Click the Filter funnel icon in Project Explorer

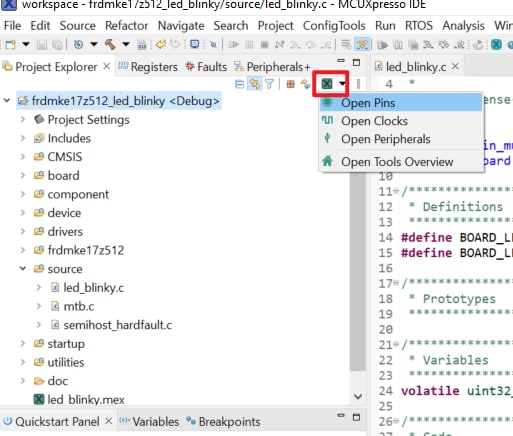tap(269, 84)
